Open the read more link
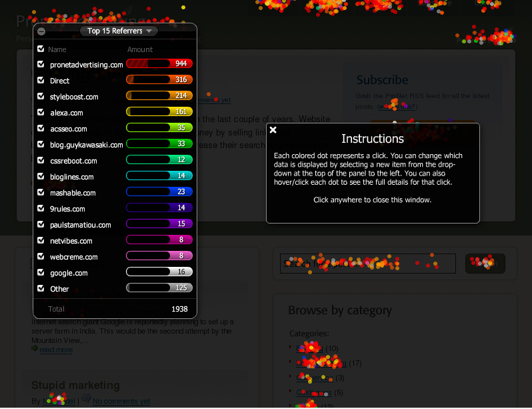 [x=56, y=350]
